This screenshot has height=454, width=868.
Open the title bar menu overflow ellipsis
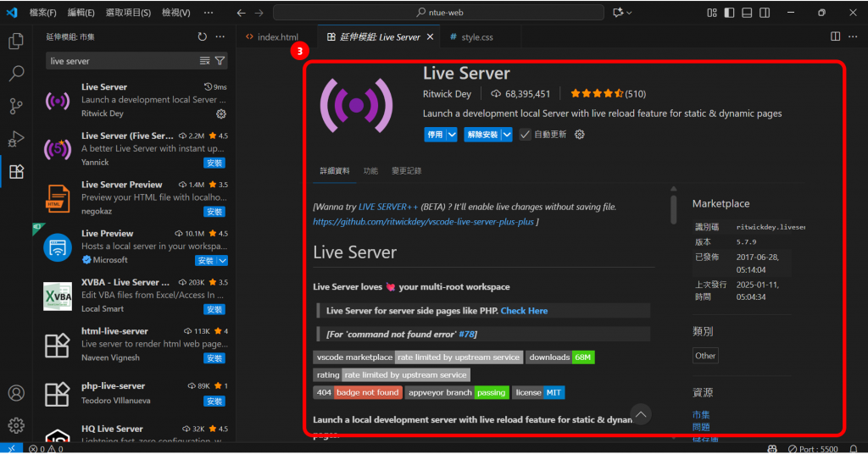(209, 12)
